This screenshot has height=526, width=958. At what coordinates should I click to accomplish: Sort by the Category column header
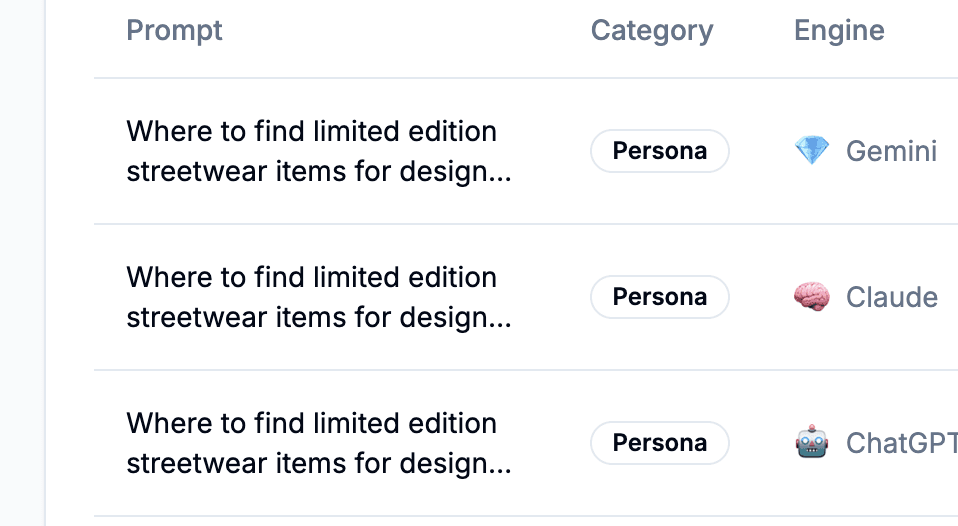coord(652,30)
